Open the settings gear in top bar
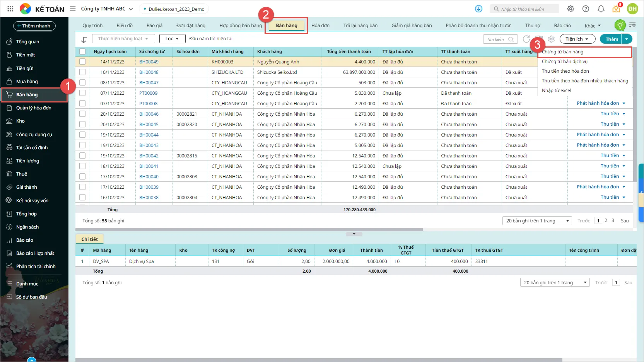644x362 pixels. [571, 9]
